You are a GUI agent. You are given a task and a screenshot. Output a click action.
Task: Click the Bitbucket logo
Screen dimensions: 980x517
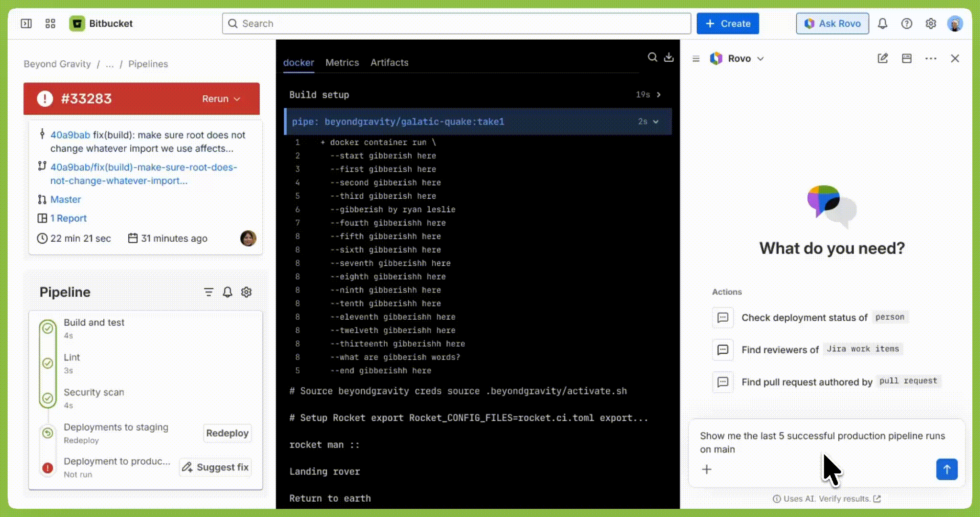tap(77, 23)
